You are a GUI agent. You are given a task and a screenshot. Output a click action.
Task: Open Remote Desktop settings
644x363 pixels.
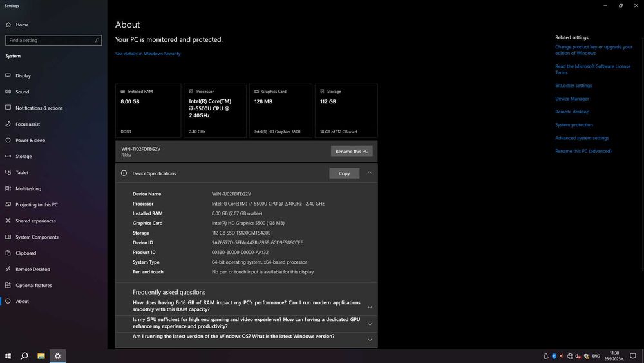(33, 270)
